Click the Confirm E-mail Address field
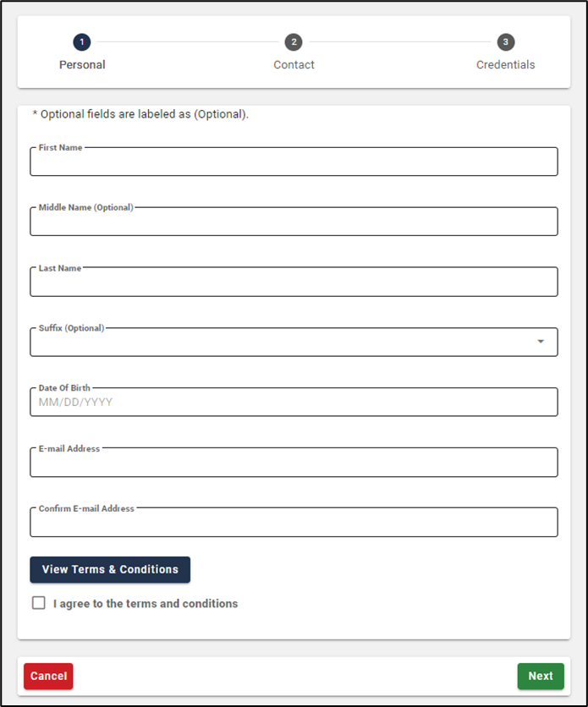This screenshot has height=707, width=588. coord(294,523)
